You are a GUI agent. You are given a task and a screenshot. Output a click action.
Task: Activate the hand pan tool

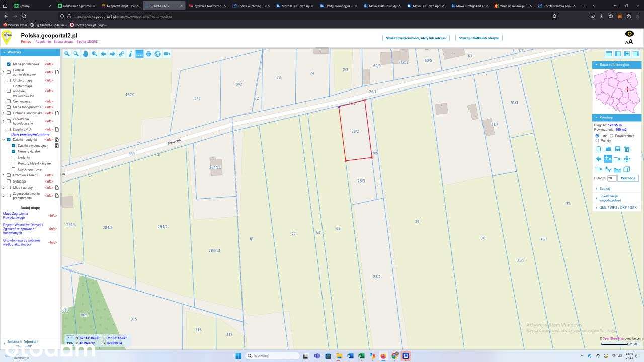point(85,54)
